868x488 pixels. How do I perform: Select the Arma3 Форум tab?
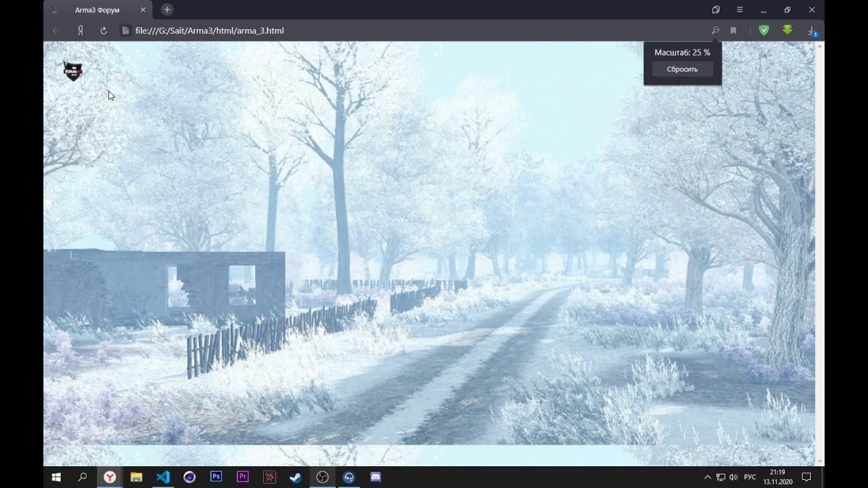[98, 10]
